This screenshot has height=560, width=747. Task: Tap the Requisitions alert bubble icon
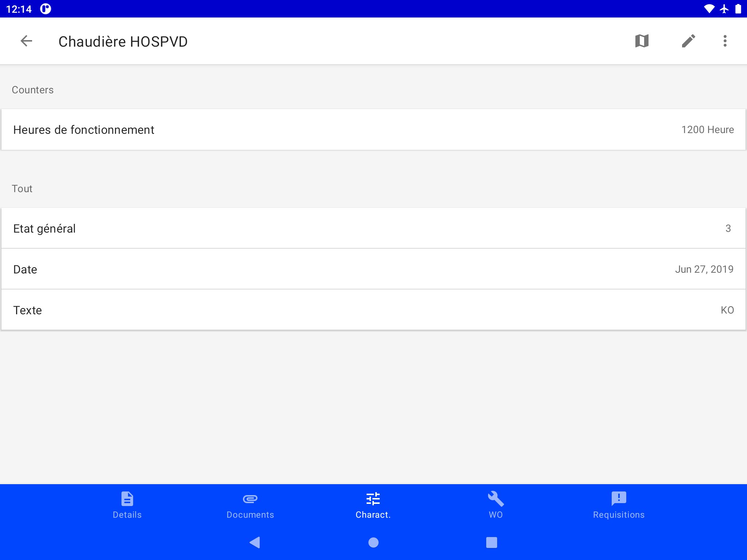pyautogui.click(x=619, y=498)
